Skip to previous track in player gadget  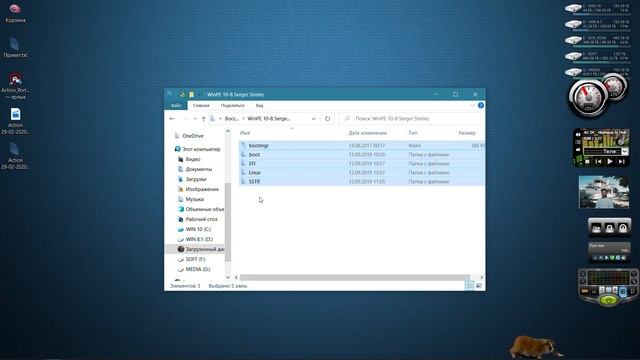(x=598, y=162)
